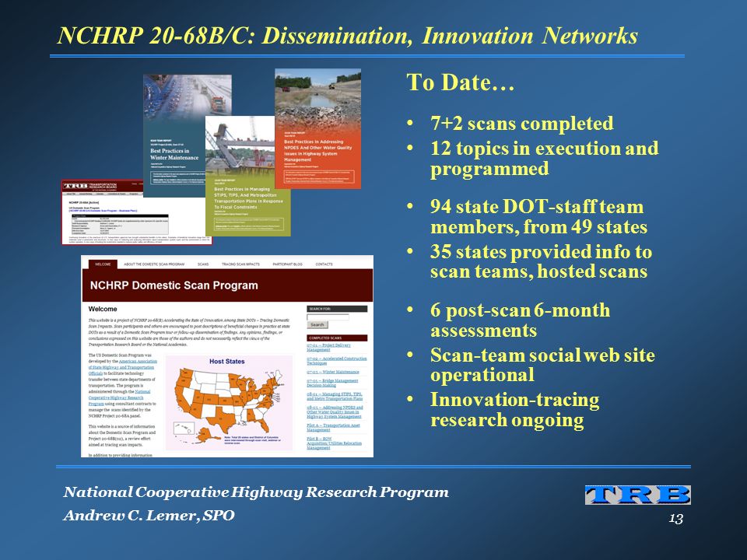Click the Host States map image

[229, 402]
